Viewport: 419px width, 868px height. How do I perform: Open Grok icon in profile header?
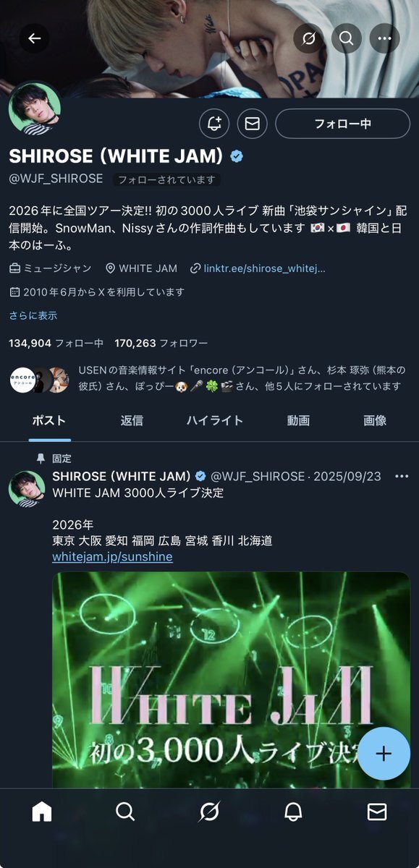308,38
